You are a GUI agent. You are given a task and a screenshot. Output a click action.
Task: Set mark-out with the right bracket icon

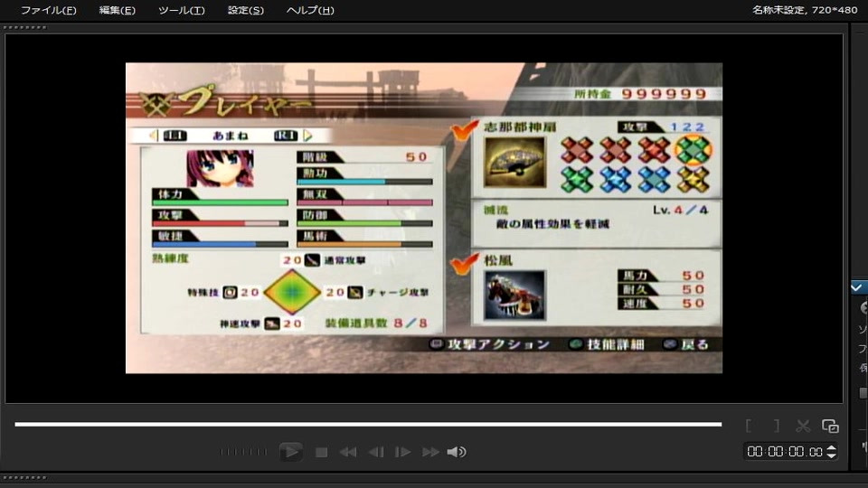[777, 426]
